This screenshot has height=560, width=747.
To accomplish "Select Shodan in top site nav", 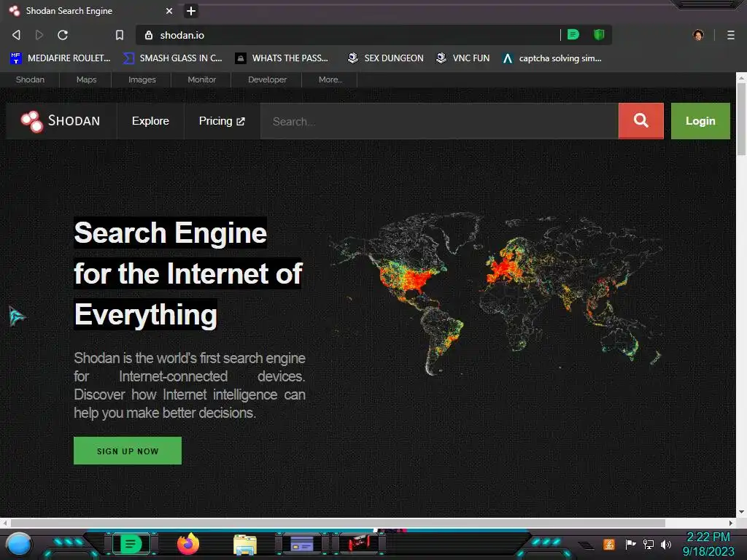I will (30, 79).
